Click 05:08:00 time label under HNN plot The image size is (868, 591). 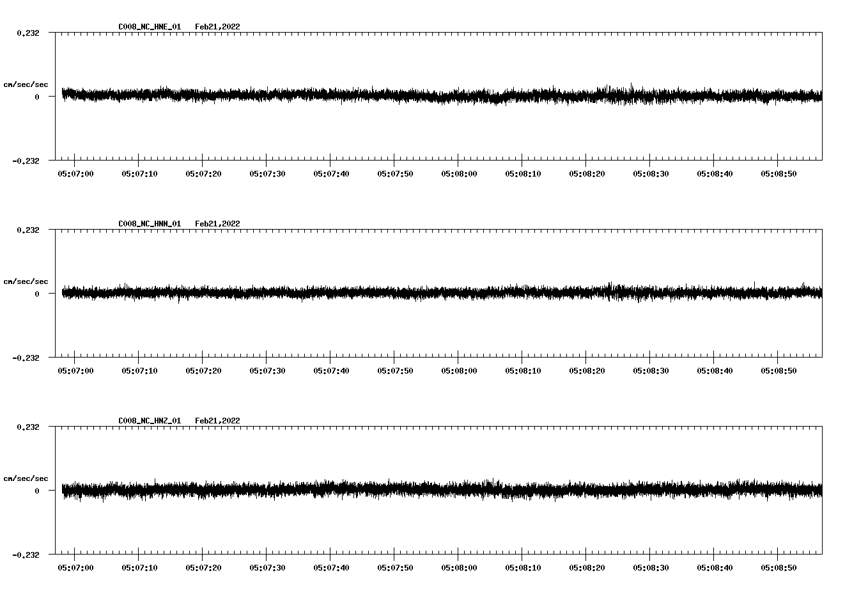(x=459, y=371)
